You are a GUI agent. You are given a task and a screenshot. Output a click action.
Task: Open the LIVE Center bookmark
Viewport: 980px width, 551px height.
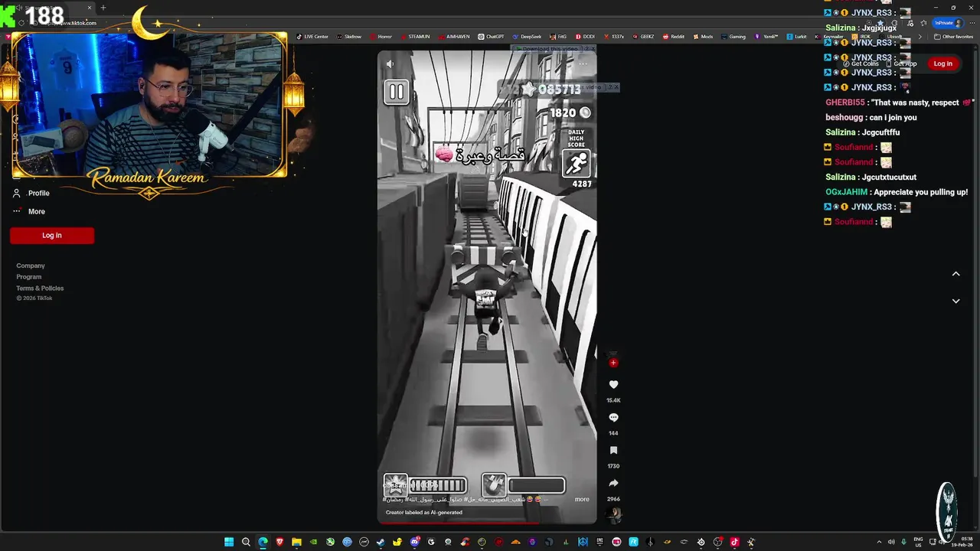(x=312, y=36)
